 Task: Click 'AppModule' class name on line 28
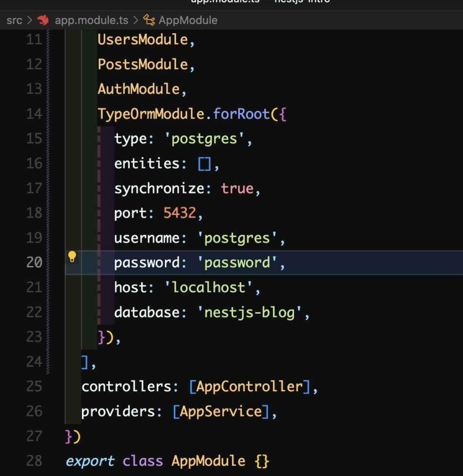208,461
